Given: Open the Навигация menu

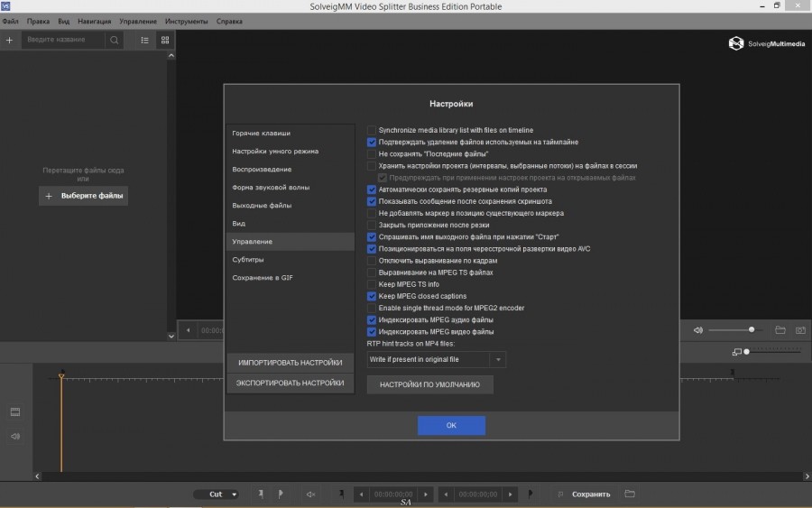Looking at the screenshot, I should click(x=94, y=22).
